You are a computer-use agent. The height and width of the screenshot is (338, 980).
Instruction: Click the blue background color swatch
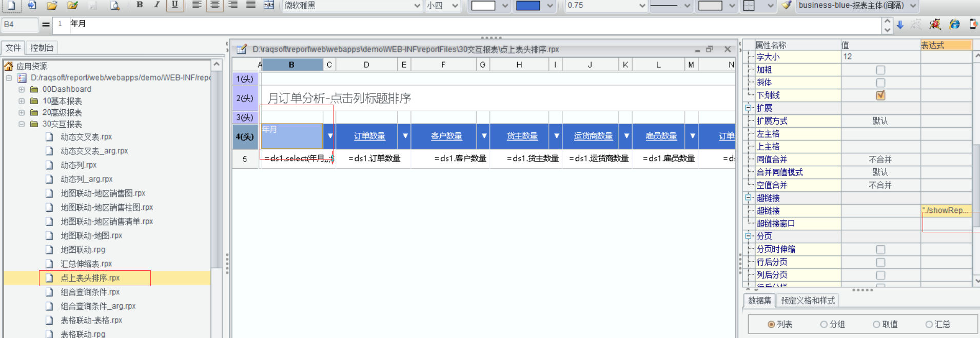pyautogui.click(x=528, y=6)
